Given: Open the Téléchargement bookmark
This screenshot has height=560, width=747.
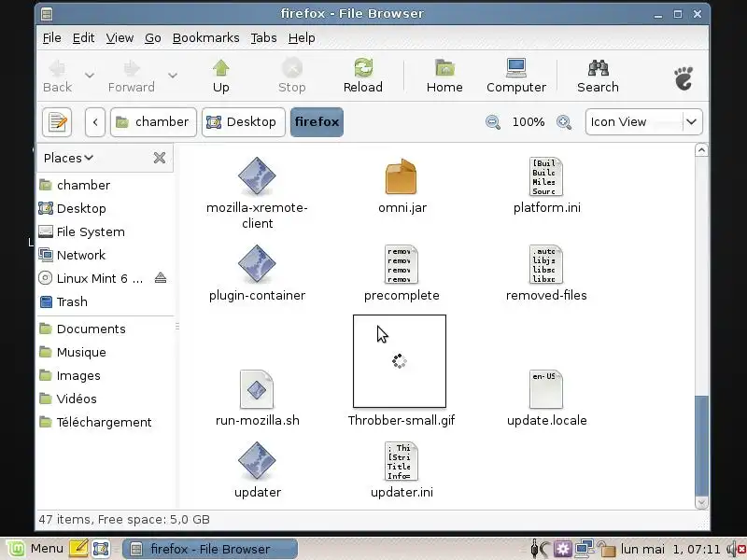Looking at the screenshot, I should point(105,422).
